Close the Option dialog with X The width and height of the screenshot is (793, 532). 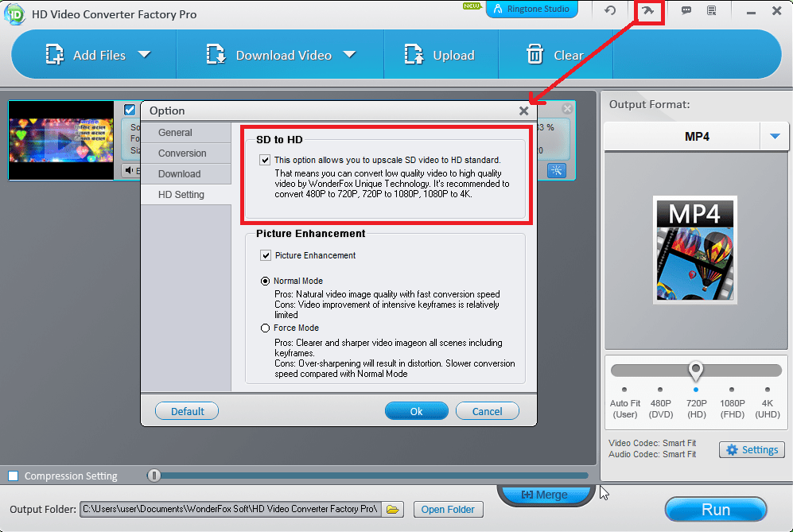(x=523, y=111)
